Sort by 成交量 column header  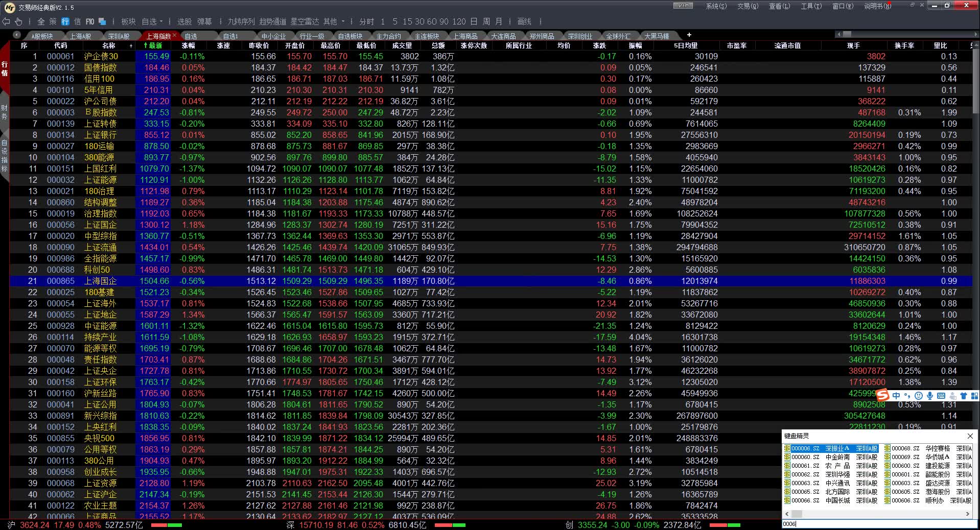[x=402, y=45]
